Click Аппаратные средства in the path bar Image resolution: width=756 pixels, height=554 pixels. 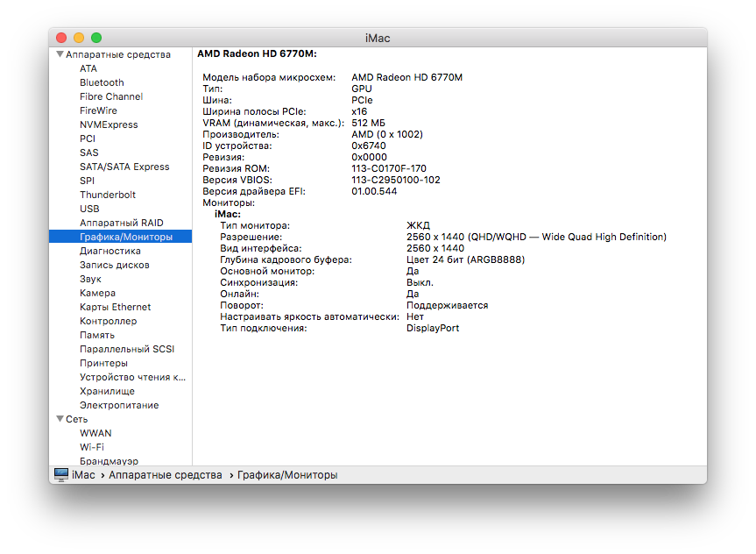[165, 475]
